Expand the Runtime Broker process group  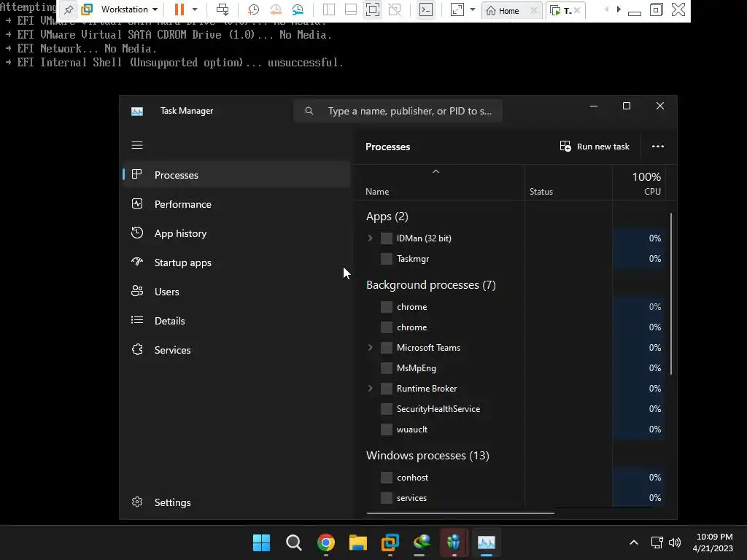point(370,389)
